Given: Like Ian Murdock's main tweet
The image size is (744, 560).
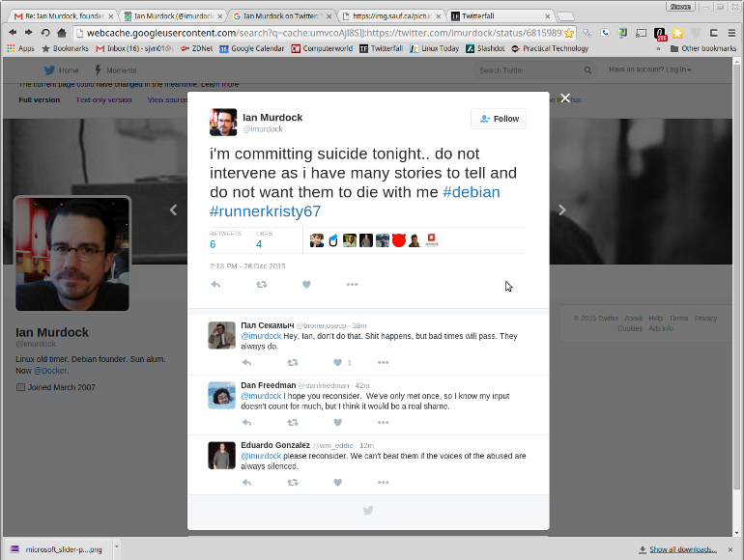Looking at the screenshot, I should tap(306, 285).
